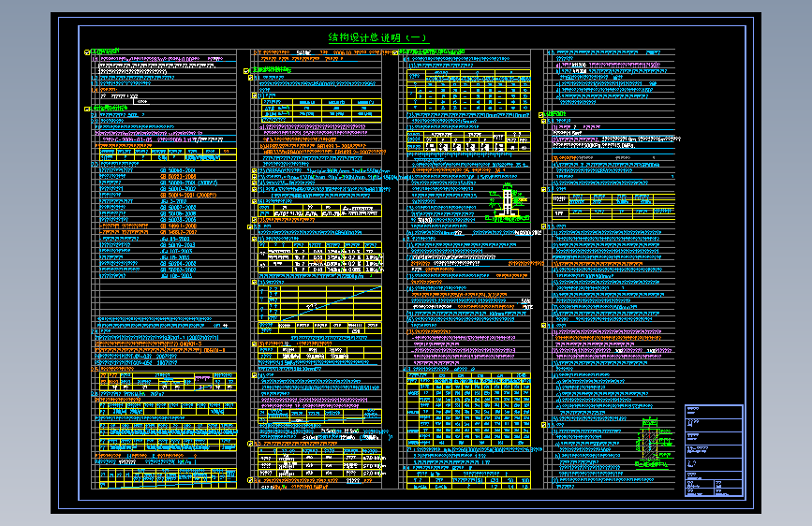Click the green drawing title 结构设计总说明(一)
The height and width of the screenshot is (526, 812).
click(378, 37)
